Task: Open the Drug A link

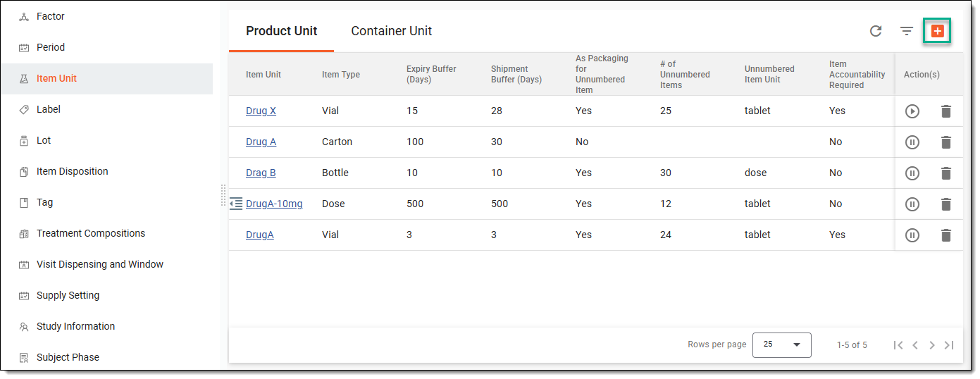Action: click(261, 142)
